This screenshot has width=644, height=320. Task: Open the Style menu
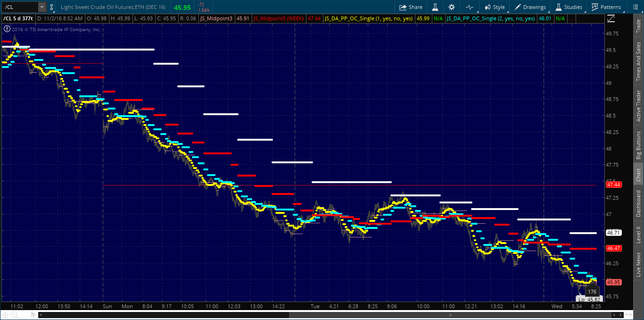click(x=494, y=7)
